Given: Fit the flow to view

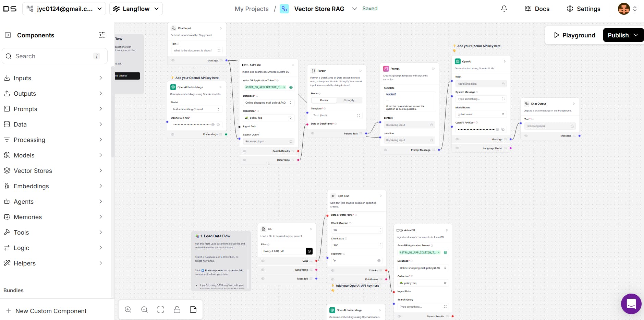Looking at the screenshot, I should (160, 310).
